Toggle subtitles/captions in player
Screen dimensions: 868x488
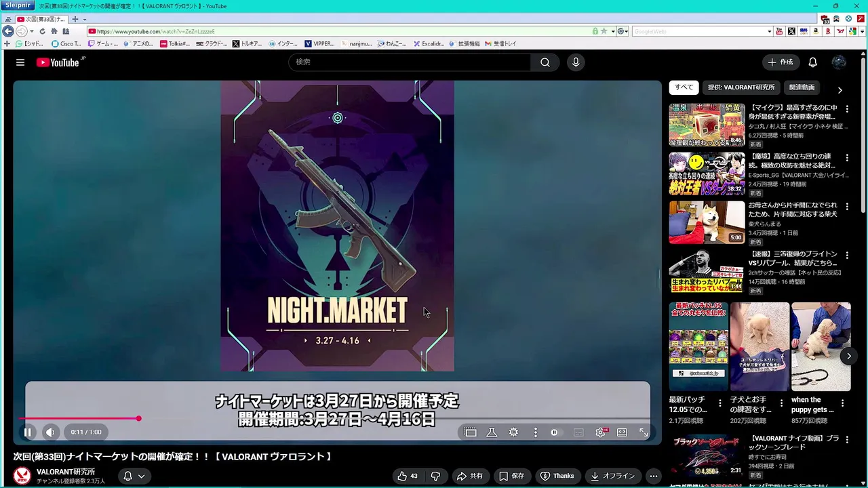pyautogui.click(x=578, y=432)
